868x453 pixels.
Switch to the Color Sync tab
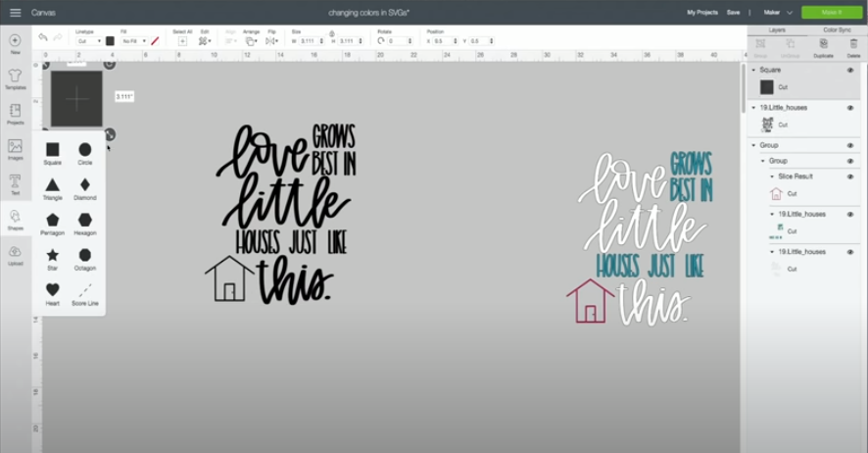[x=837, y=29]
